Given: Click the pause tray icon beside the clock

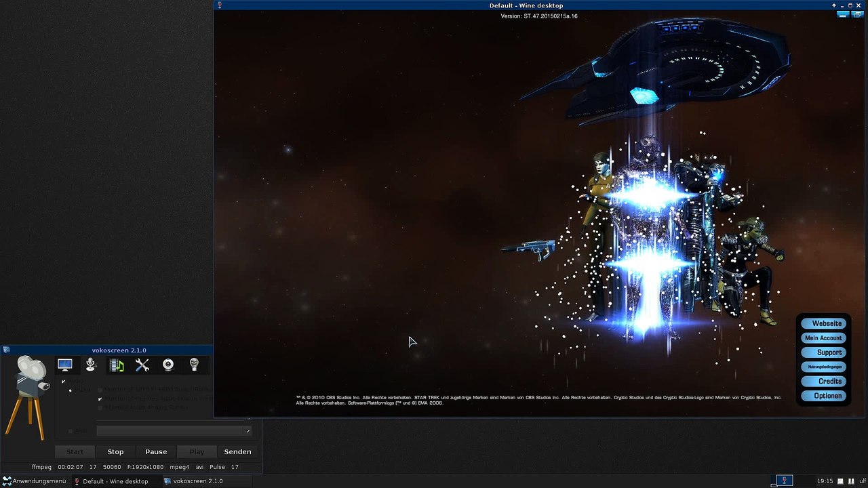Looking at the screenshot, I should click(851, 481).
